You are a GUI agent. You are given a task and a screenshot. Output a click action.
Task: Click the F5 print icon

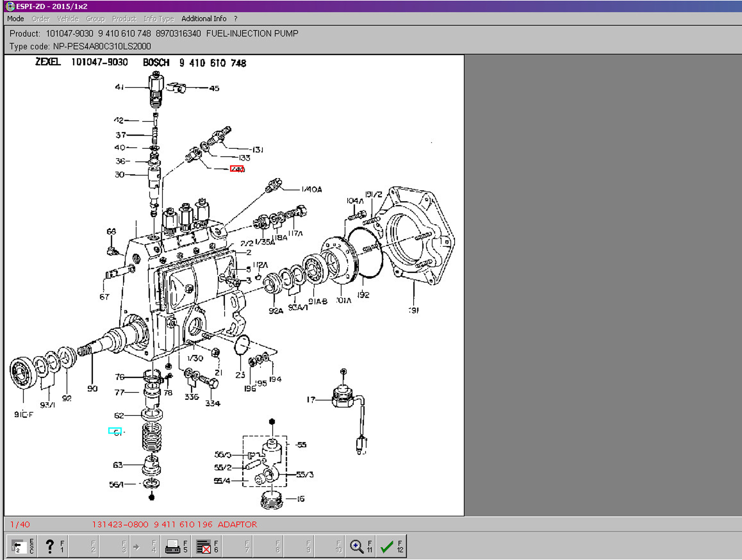coord(176,546)
